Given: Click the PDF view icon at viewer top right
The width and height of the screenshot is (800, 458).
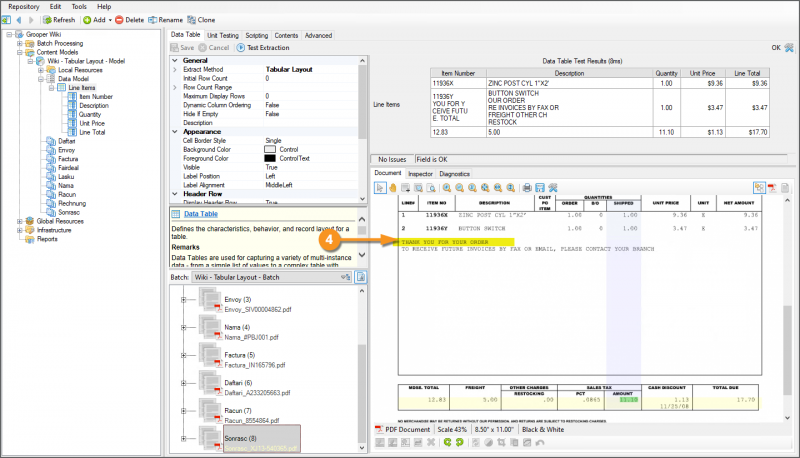Looking at the screenshot, I should 772,188.
